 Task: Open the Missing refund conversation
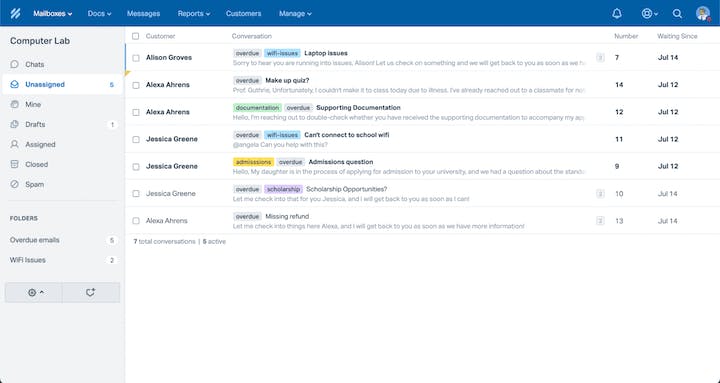tap(287, 216)
